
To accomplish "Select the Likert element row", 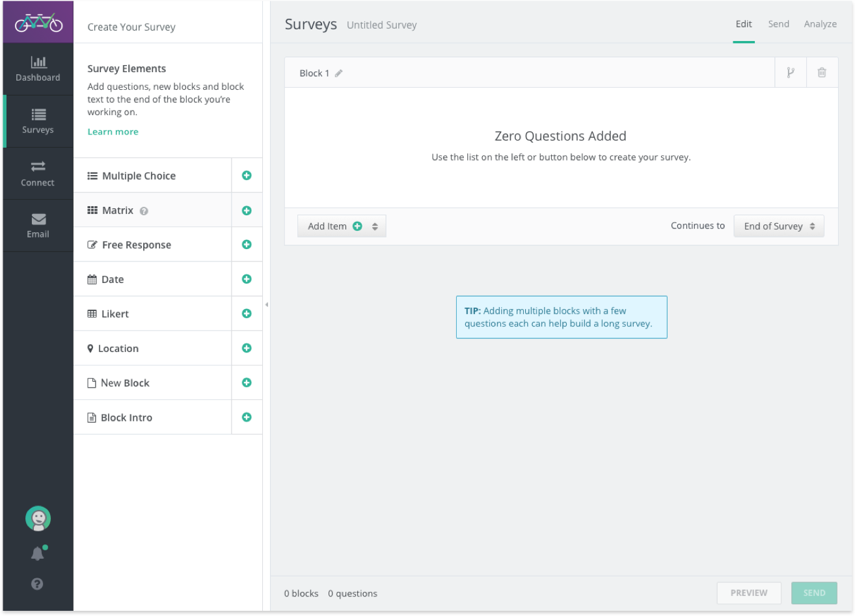I will (x=153, y=314).
